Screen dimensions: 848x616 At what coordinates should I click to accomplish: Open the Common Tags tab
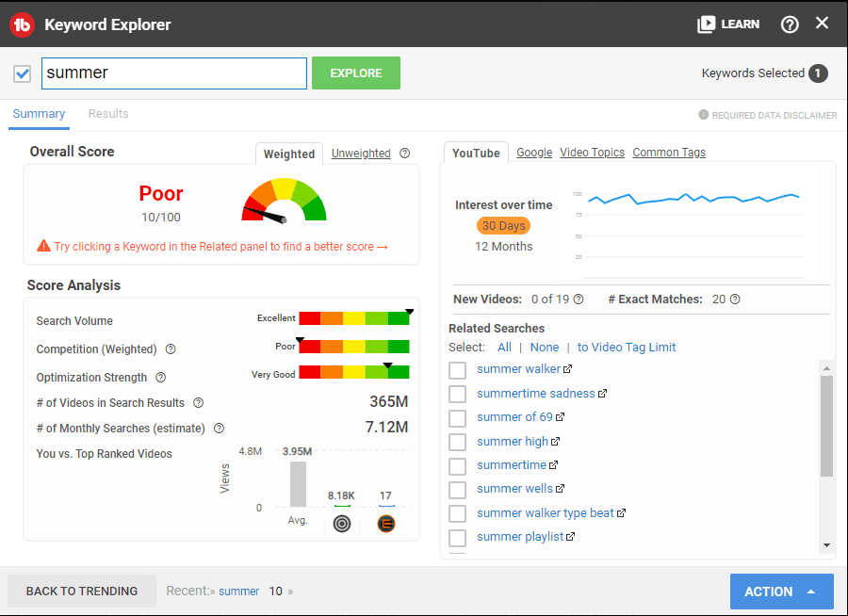[x=669, y=153]
